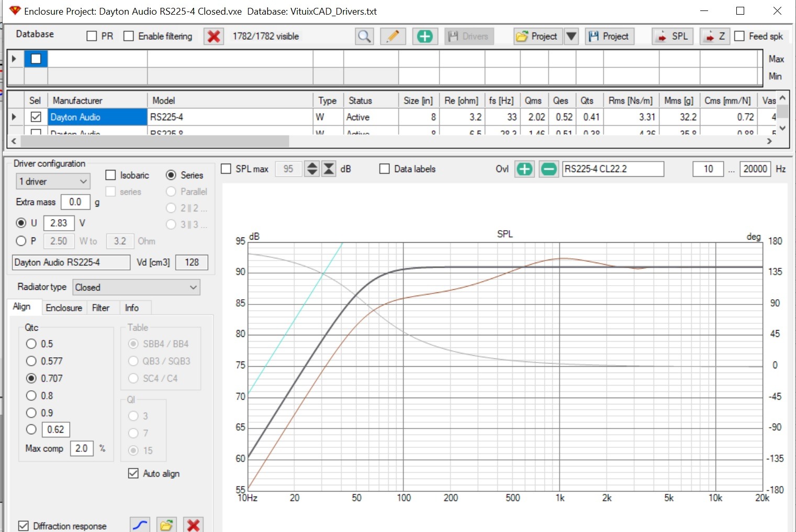This screenshot has height=532, width=796.
Task: Select Qtc 0.707 radio button
Action: click(x=31, y=378)
